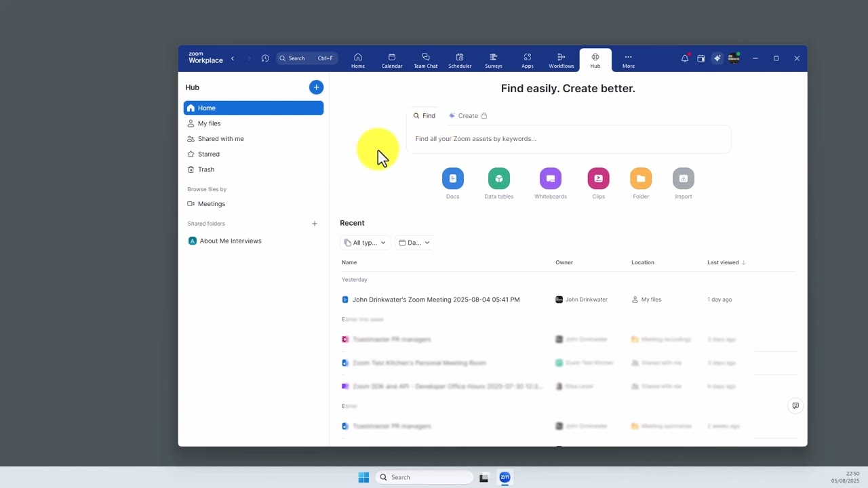Select Home in Hub sidebar
Image resolution: width=868 pixels, height=488 pixels.
coord(254,108)
